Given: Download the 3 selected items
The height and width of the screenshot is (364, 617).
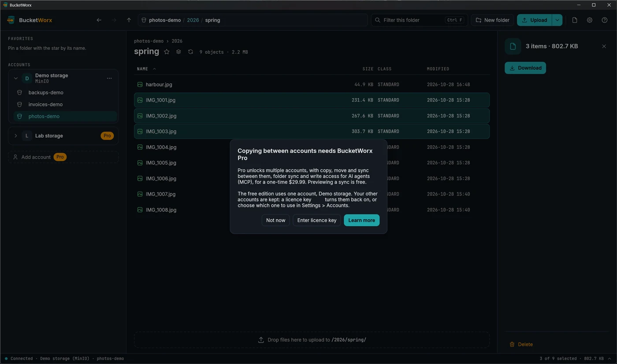Looking at the screenshot, I should (x=525, y=68).
